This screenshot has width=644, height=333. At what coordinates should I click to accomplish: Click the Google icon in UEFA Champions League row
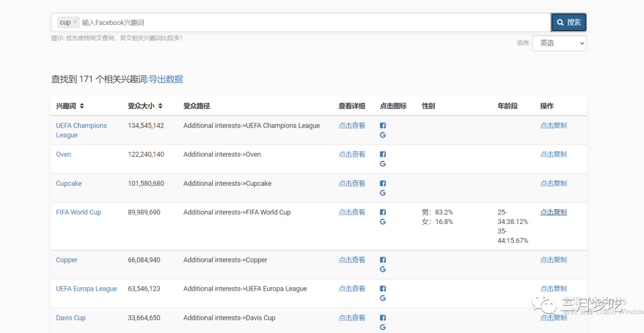pos(383,135)
